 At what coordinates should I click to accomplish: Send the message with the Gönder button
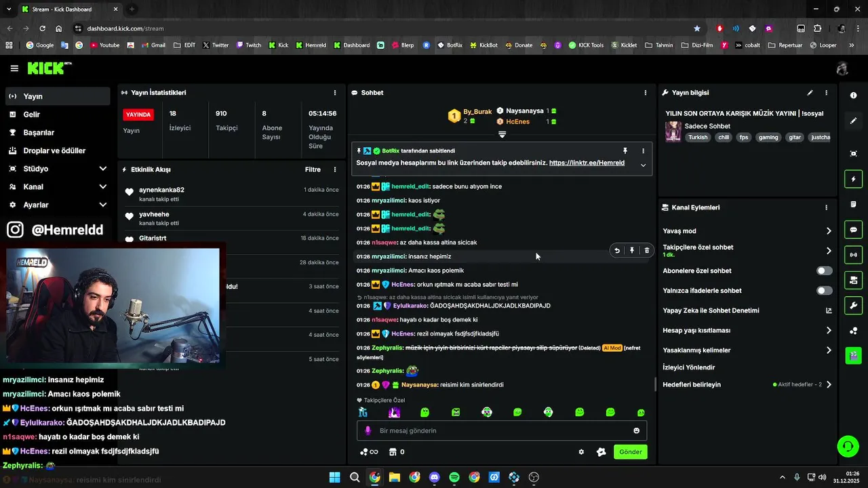pos(630,452)
